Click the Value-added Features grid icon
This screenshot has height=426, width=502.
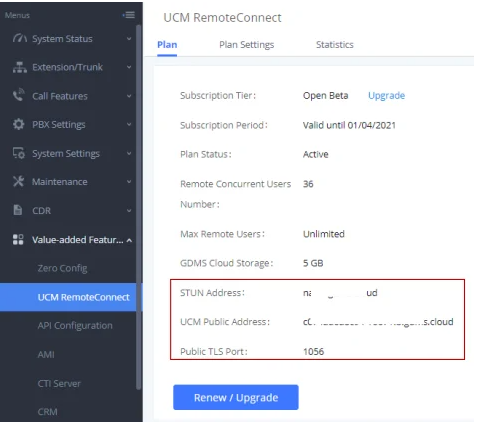(x=18, y=239)
